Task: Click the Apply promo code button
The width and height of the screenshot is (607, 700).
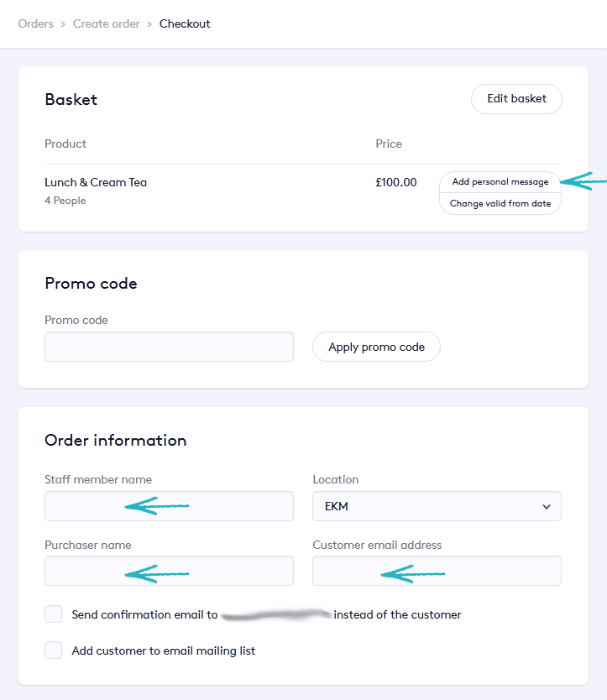Action: 376,347
